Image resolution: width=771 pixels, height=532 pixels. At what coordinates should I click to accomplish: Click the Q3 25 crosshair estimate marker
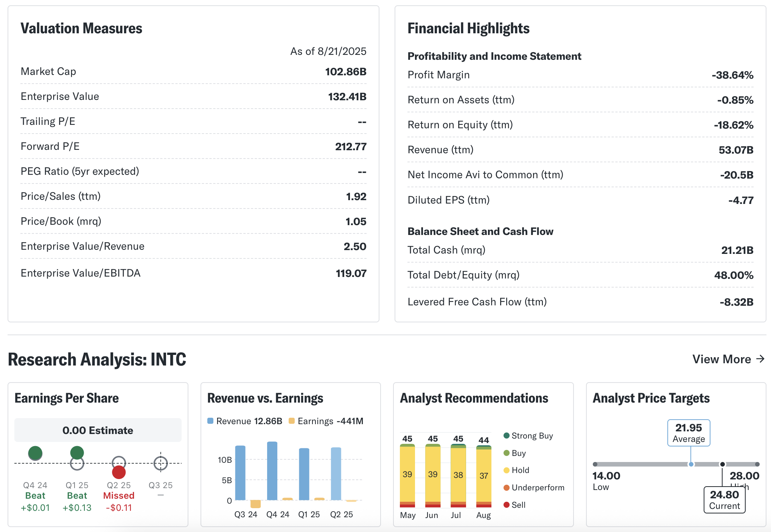click(x=161, y=463)
